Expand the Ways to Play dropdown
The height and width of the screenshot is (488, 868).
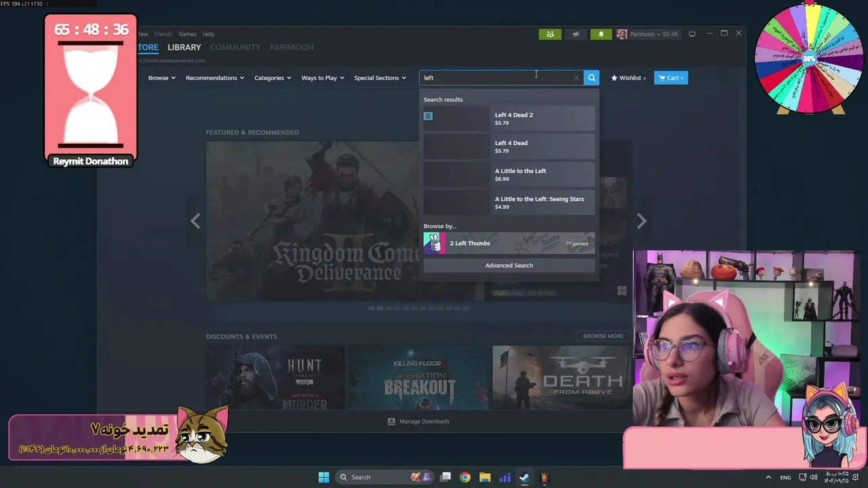coord(323,78)
